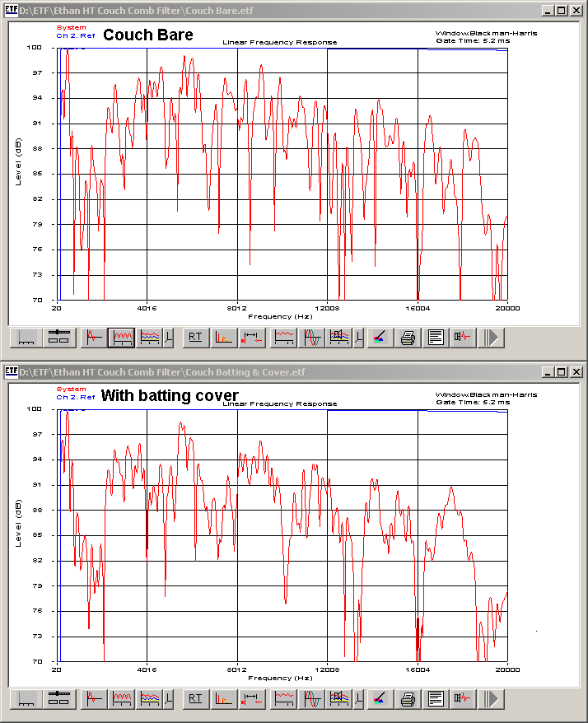This screenshot has width=588, height=723.
Task: Click 'Ch 2. Ref' legend in Couch Bare graph
Action: (x=76, y=35)
